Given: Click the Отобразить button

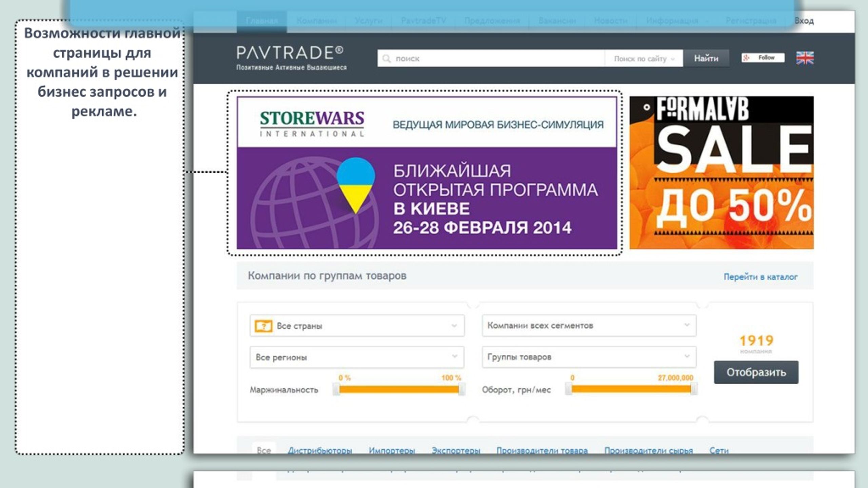Looking at the screenshot, I should click(x=756, y=372).
